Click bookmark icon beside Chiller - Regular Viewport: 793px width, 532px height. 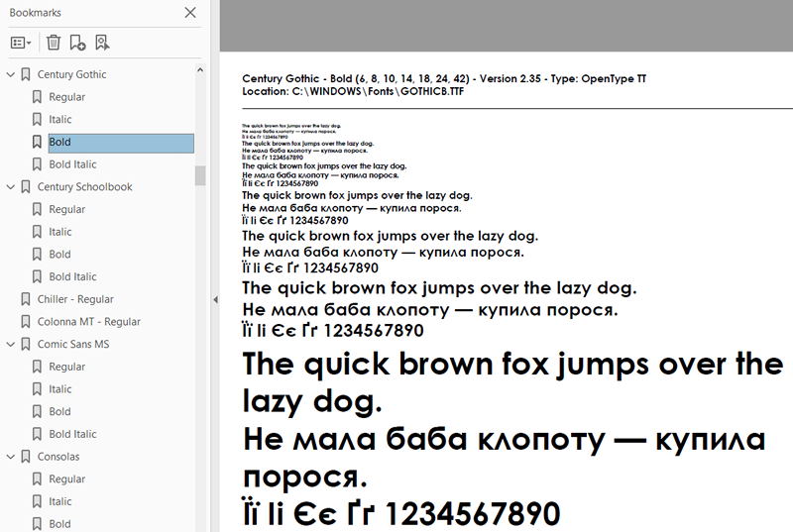point(26,299)
